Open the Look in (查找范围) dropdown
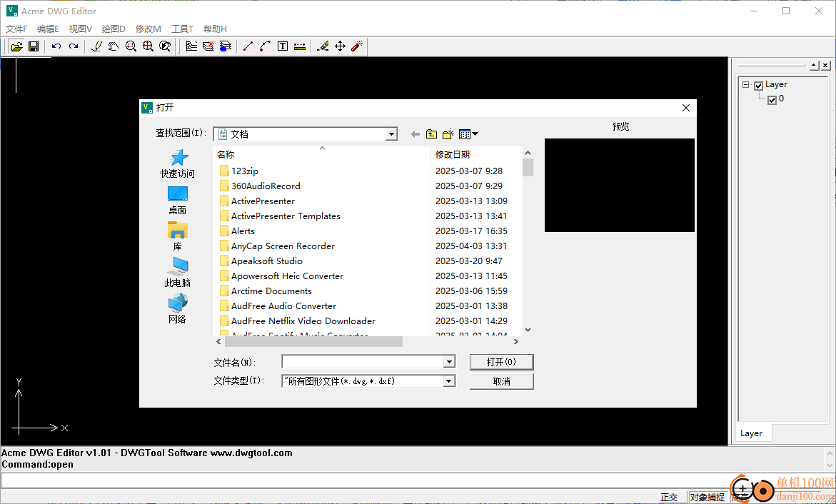 [x=392, y=134]
